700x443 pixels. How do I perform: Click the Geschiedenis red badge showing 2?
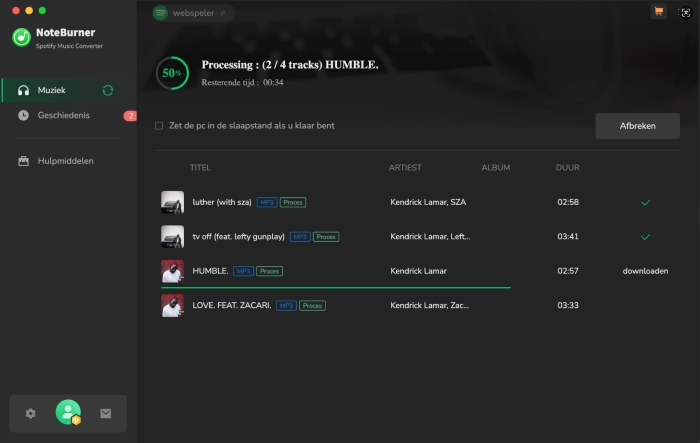130,116
